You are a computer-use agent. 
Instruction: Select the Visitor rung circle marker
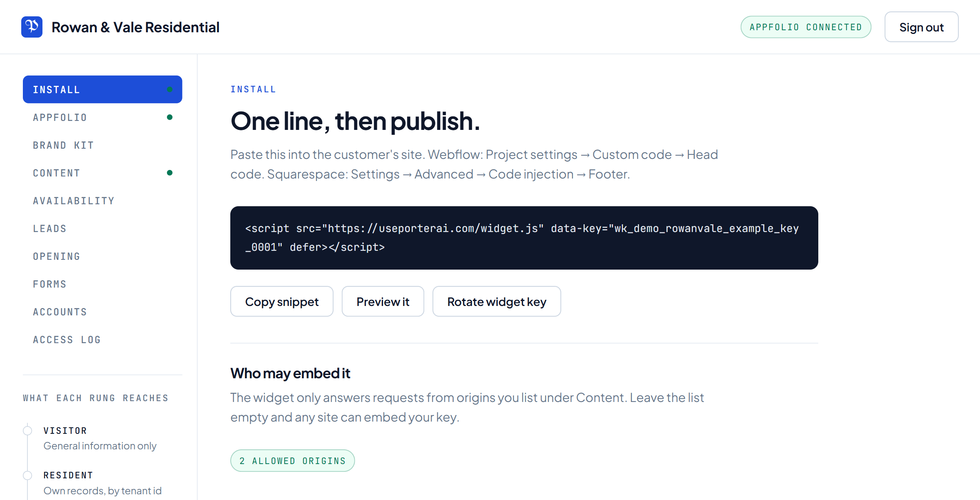point(27,431)
